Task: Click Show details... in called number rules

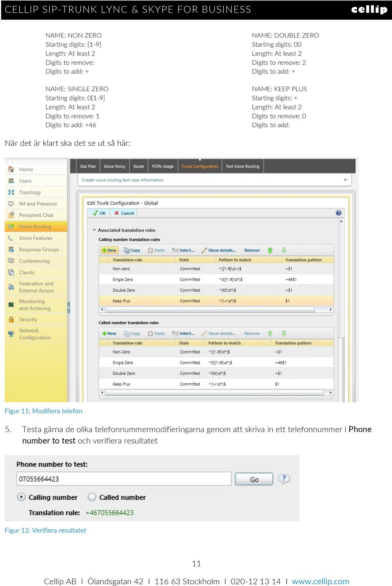Action: 218,333
